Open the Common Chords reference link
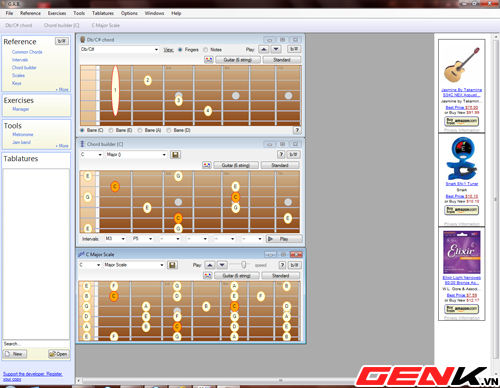The height and width of the screenshot is (388, 500). tap(27, 52)
